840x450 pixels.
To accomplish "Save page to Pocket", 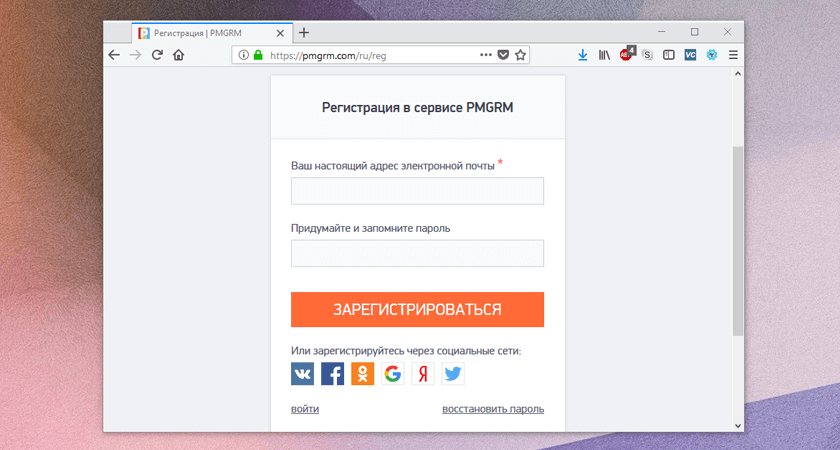I will tap(502, 55).
